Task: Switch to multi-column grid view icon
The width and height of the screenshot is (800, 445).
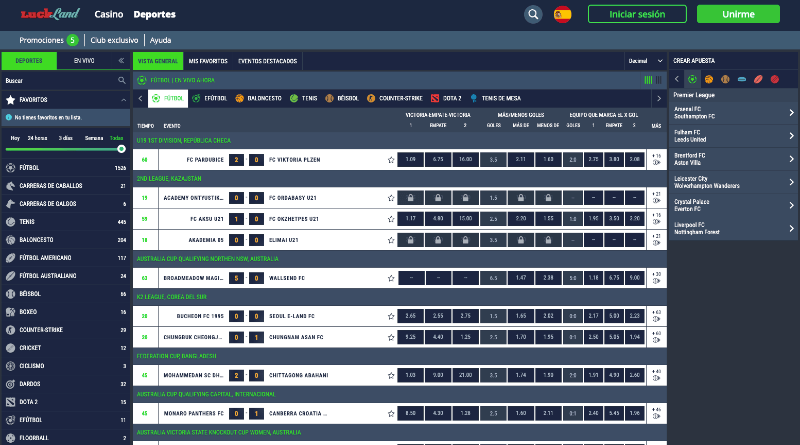Action: (659, 80)
